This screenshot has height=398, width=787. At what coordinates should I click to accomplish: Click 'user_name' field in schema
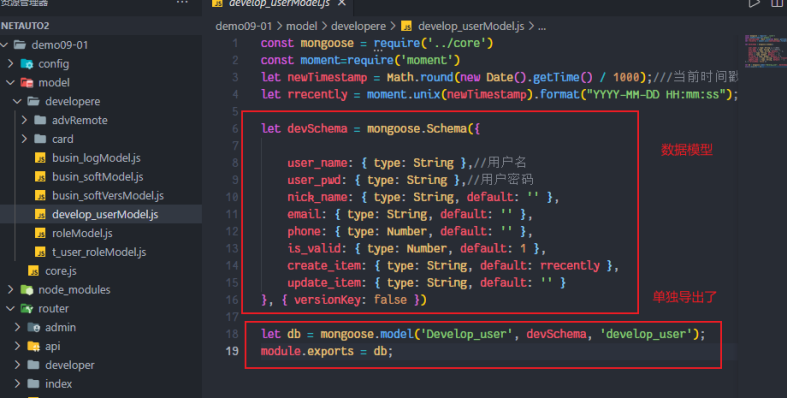[x=317, y=163]
